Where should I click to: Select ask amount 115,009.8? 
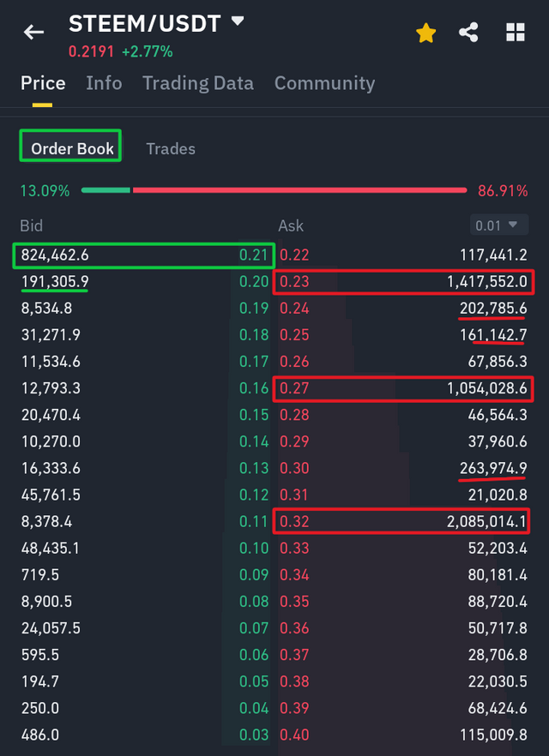coord(493,735)
